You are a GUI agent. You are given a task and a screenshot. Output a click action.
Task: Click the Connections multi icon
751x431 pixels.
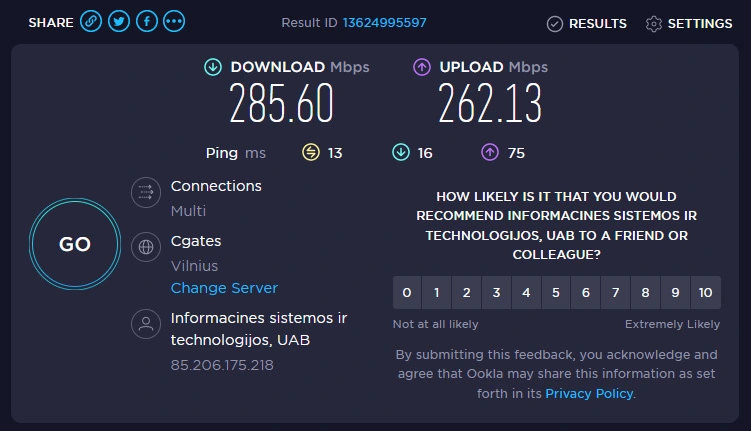[146, 193]
